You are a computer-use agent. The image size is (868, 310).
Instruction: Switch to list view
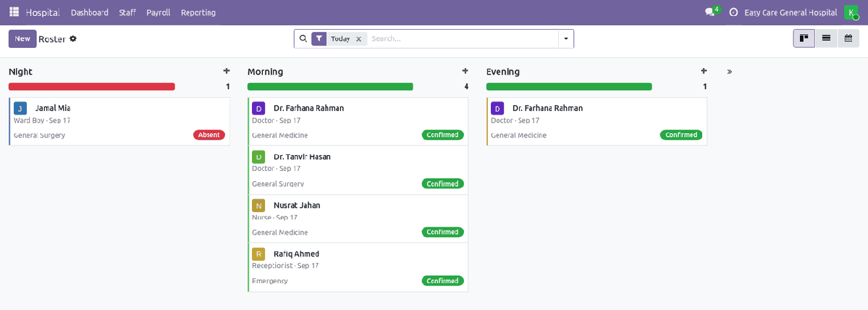coord(826,38)
